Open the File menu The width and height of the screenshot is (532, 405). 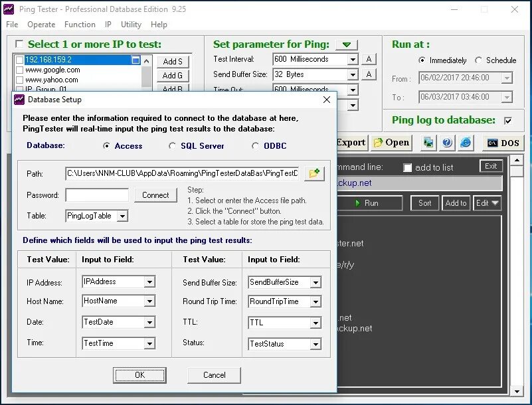pos(12,25)
